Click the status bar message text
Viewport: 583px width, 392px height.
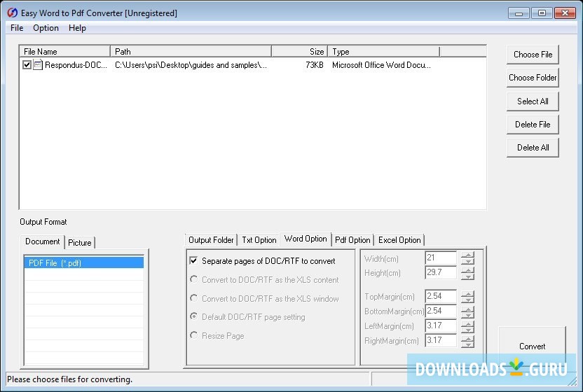point(70,379)
